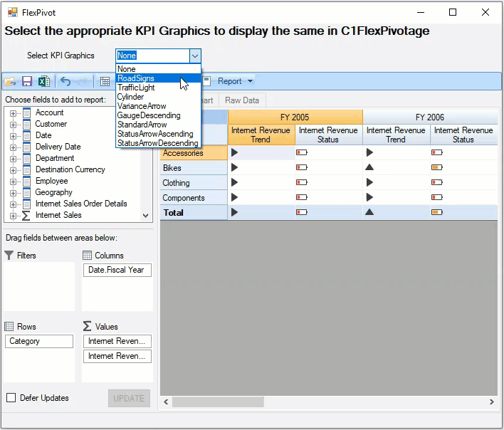
Task: Collapse the KPI Graphics combo box arrow
Action: pyautogui.click(x=194, y=56)
